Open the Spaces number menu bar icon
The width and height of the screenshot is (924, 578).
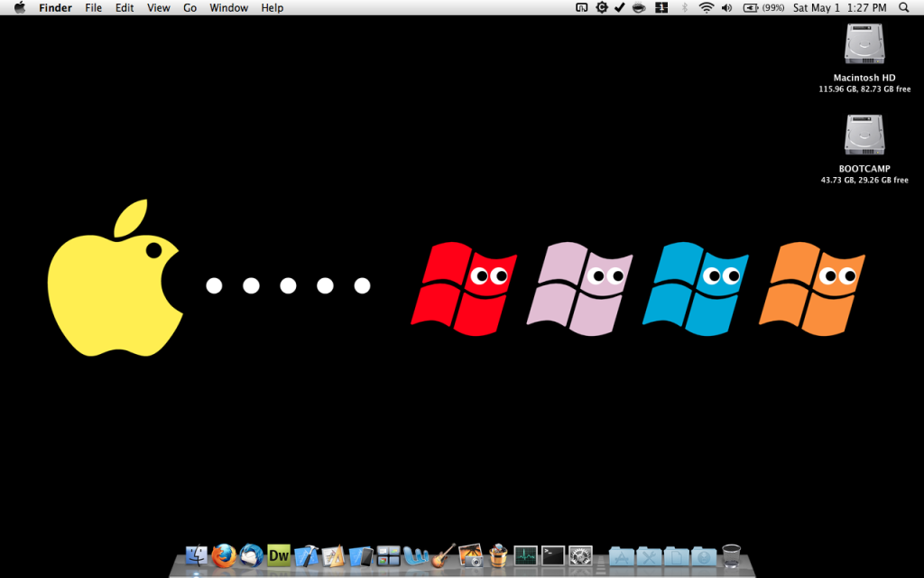(661, 7)
